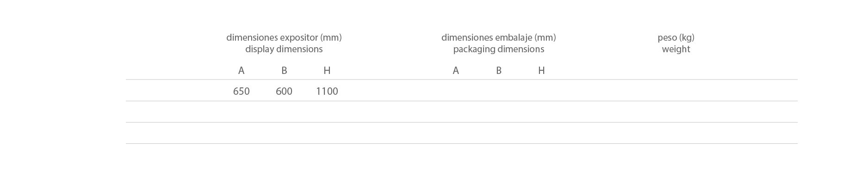Click the 'dimensiones embalaje (mm)' header text
This screenshot has width=868, height=172.
click(498, 37)
